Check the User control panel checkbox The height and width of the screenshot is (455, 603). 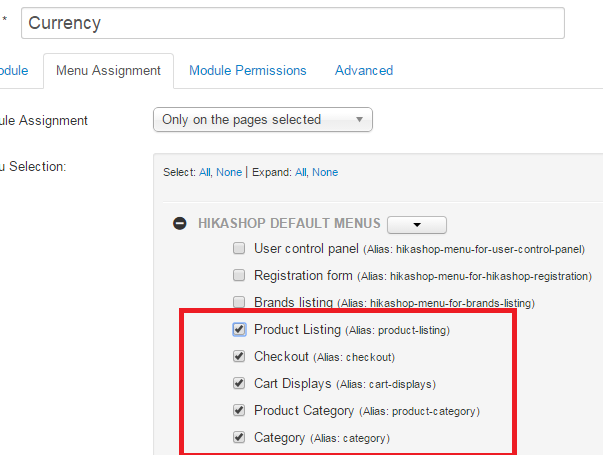pos(239,248)
